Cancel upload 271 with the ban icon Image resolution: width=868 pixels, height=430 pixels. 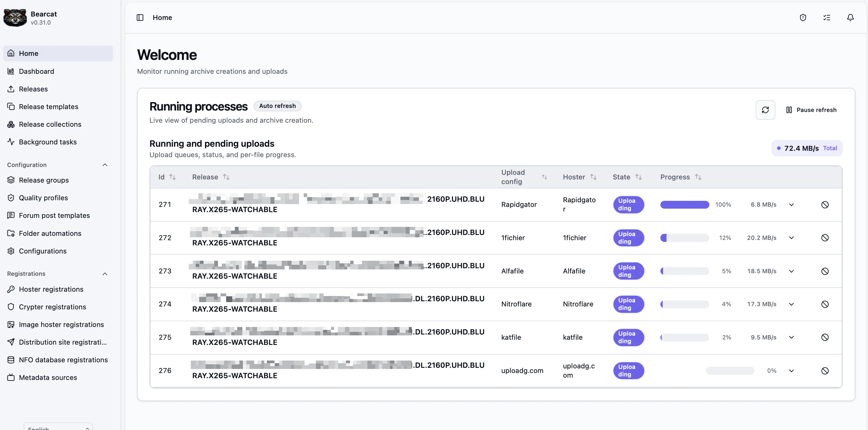825,205
